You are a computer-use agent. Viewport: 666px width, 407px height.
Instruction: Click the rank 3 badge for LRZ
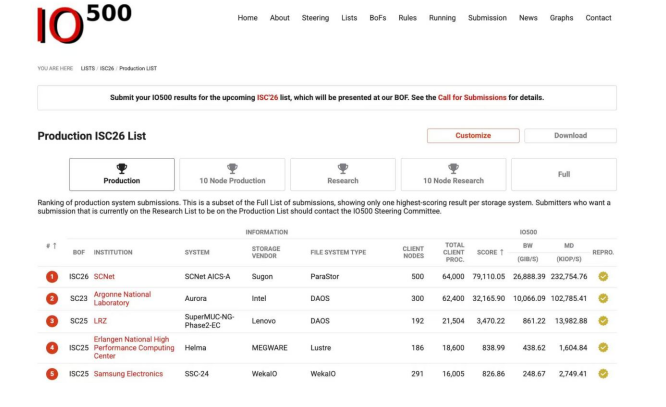tap(52, 321)
